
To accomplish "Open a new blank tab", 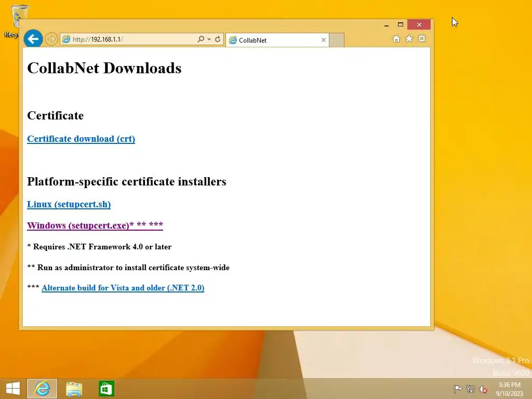I will coord(337,40).
